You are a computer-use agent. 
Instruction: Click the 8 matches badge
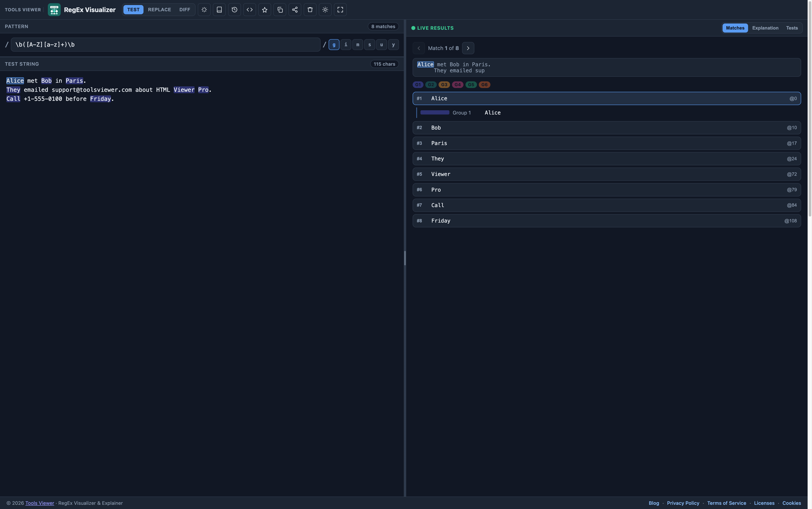pos(383,27)
